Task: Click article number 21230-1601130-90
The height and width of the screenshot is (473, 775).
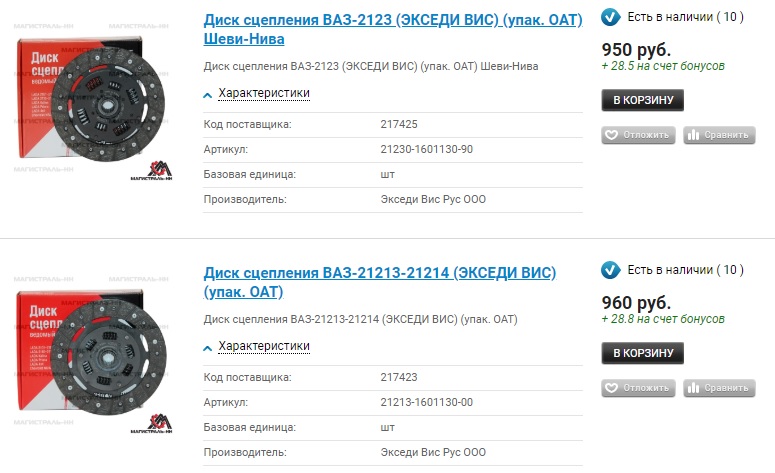Action: click(x=427, y=149)
